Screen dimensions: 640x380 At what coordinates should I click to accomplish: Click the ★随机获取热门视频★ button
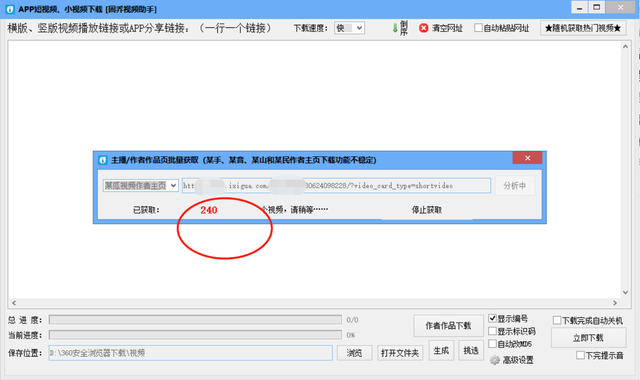583,28
